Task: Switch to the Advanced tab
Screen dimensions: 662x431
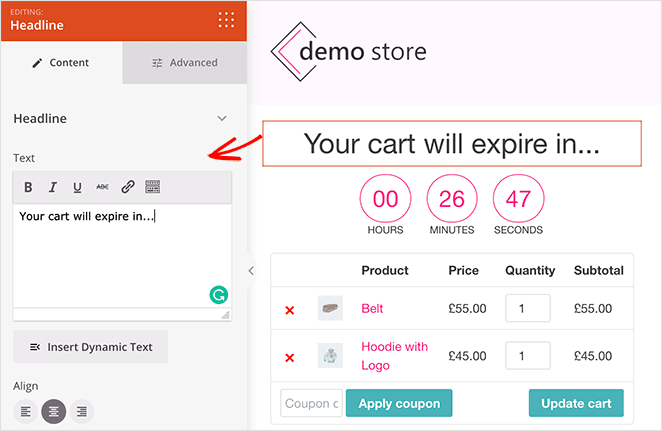Action: coord(185,63)
